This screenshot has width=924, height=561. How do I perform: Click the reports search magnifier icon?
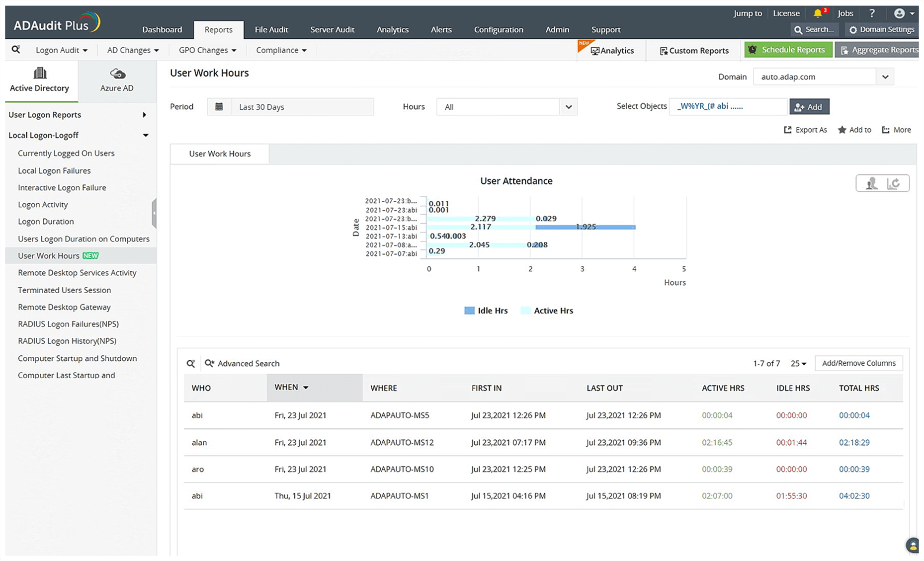(x=16, y=50)
